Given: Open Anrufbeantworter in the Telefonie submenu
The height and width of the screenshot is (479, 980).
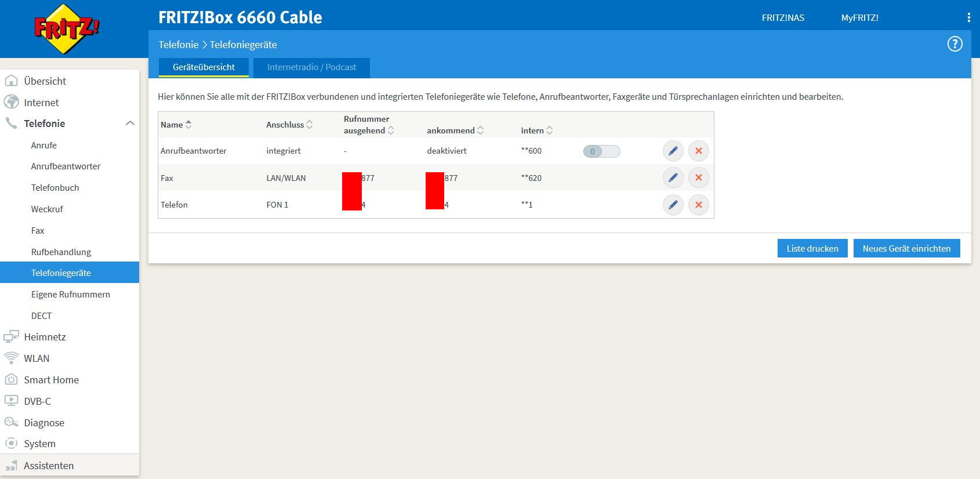Looking at the screenshot, I should coord(66,166).
